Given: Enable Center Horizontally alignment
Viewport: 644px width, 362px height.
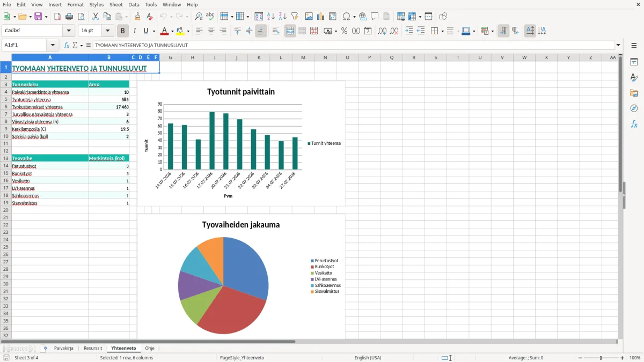Looking at the screenshot, I should (x=211, y=31).
